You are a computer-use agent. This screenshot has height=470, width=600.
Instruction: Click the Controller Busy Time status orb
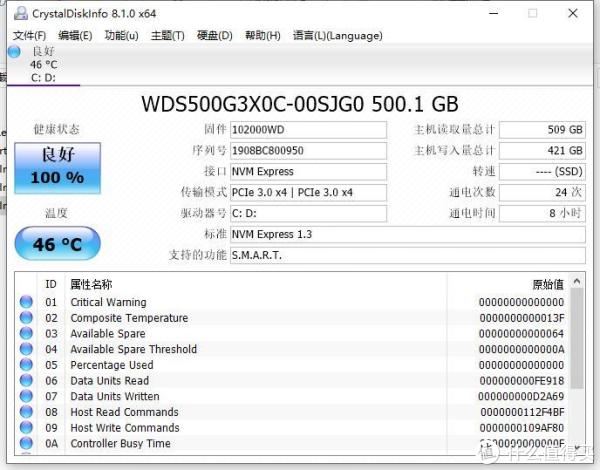26,443
